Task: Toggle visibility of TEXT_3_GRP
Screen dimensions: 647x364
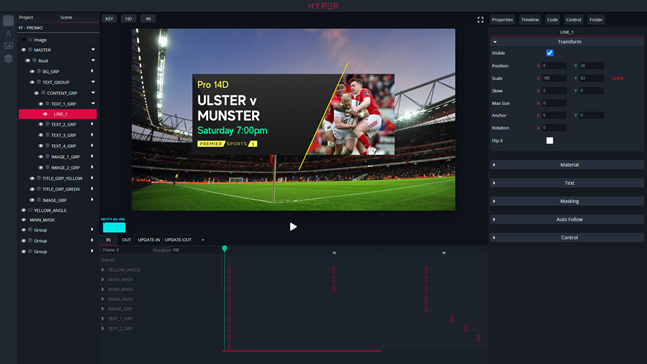Action: (x=40, y=135)
